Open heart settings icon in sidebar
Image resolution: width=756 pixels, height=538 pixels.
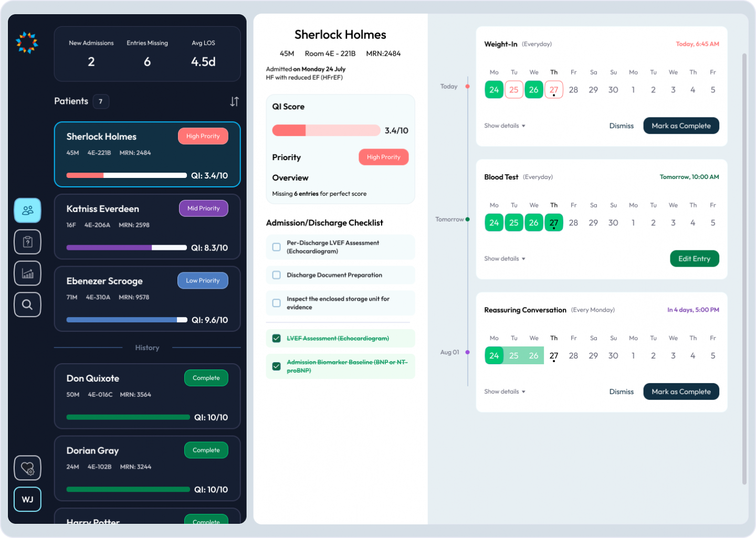pos(27,468)
